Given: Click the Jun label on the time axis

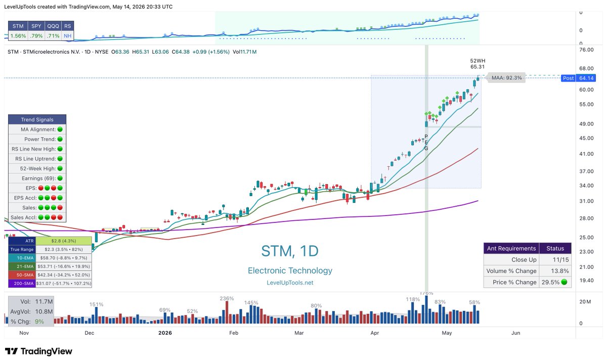Looking at the screenshot, I should [516, 333].
